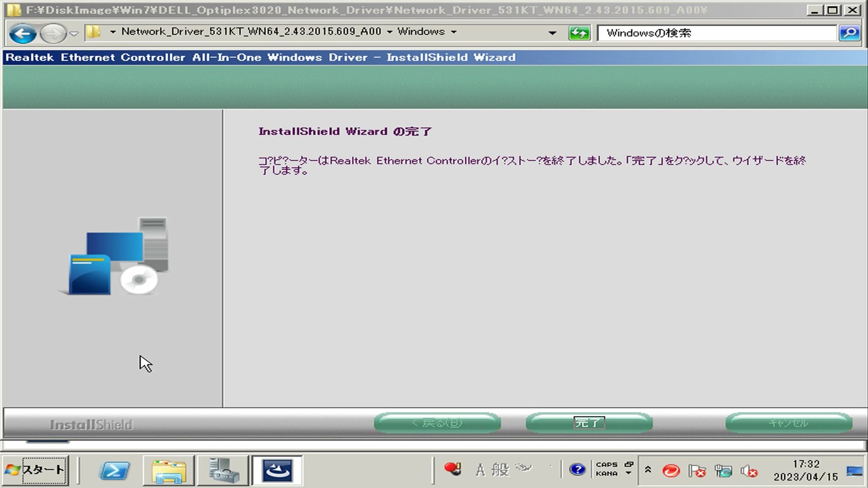Viewport: 868px width, 488px height.
Task: Click the show desktop button
Action: (854, 472)
